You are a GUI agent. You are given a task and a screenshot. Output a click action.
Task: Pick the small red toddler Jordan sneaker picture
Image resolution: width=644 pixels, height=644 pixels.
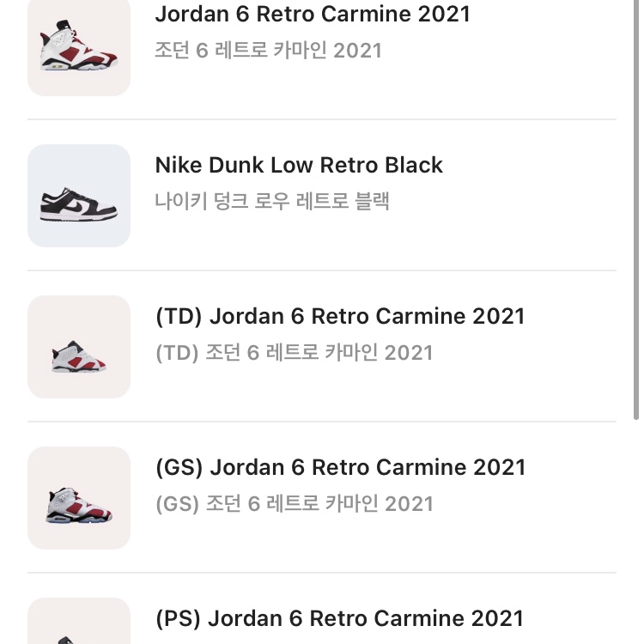(x=79, y=356)
